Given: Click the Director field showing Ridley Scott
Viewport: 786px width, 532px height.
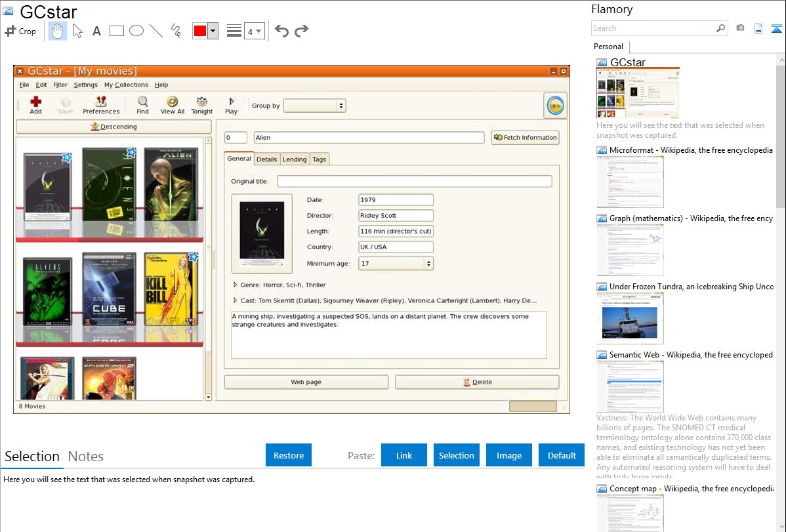Looking at the screenshot, I should pyautogui.click(x=396, y=216).
